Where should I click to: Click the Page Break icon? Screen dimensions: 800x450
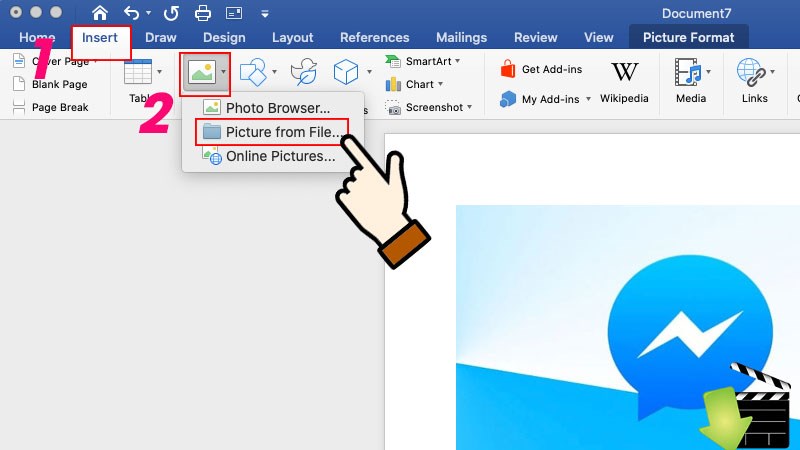coord(19,107)
